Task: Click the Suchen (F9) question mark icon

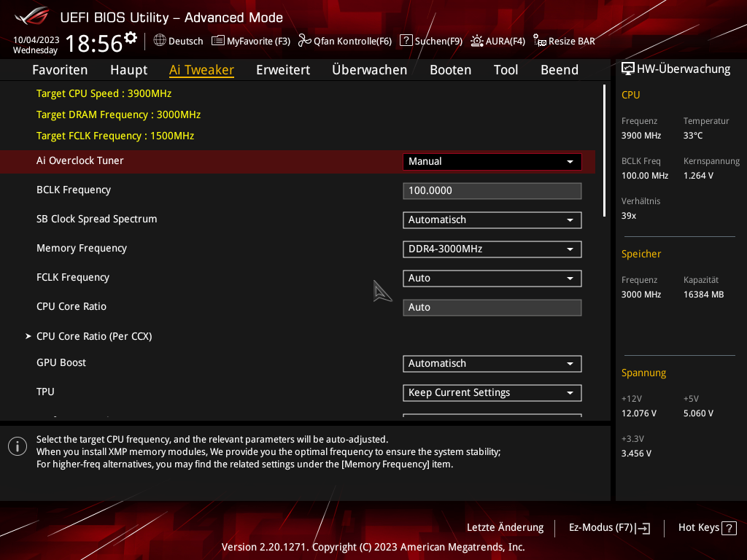Action: click(406, 41)
